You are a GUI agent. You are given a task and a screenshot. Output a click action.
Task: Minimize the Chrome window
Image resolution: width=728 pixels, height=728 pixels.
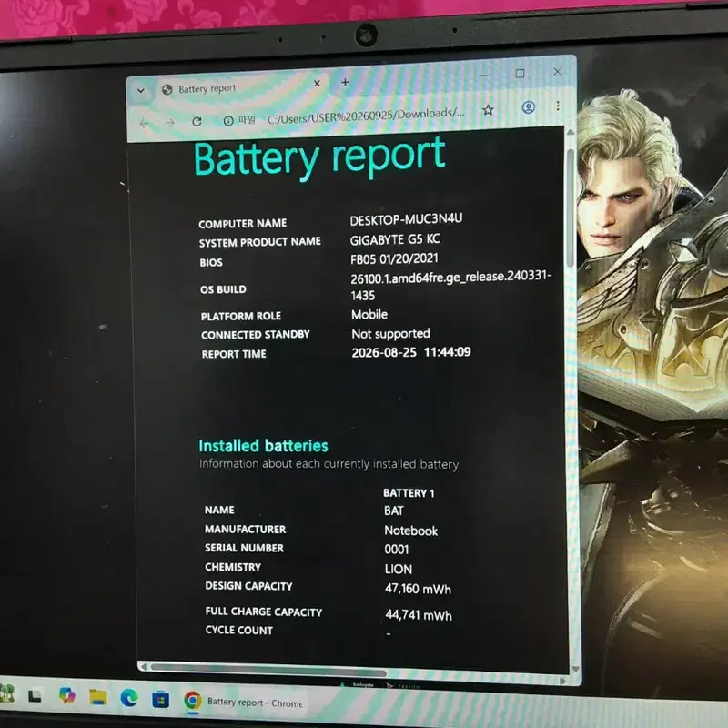click(x=484, y=75)
